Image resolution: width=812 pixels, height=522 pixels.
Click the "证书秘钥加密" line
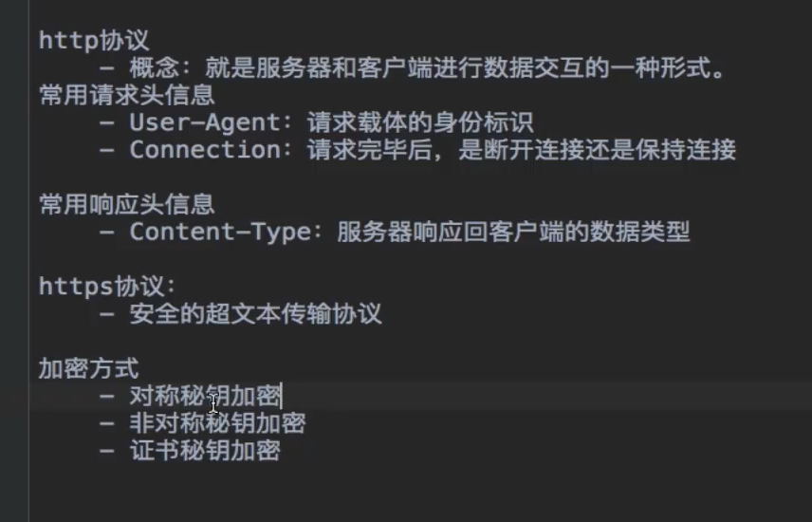click(204, 450)
